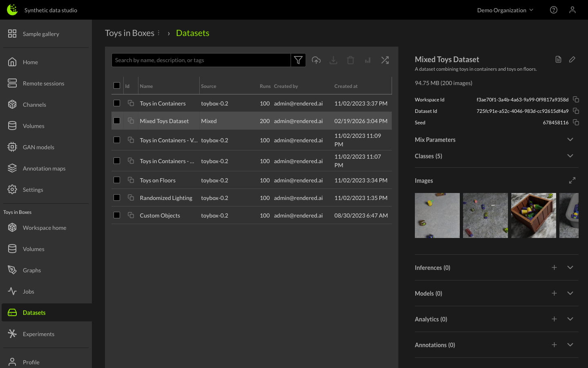Click the filter funnel icon beside search
Viewport: 588px width, 368px height.
click(298, 60)
